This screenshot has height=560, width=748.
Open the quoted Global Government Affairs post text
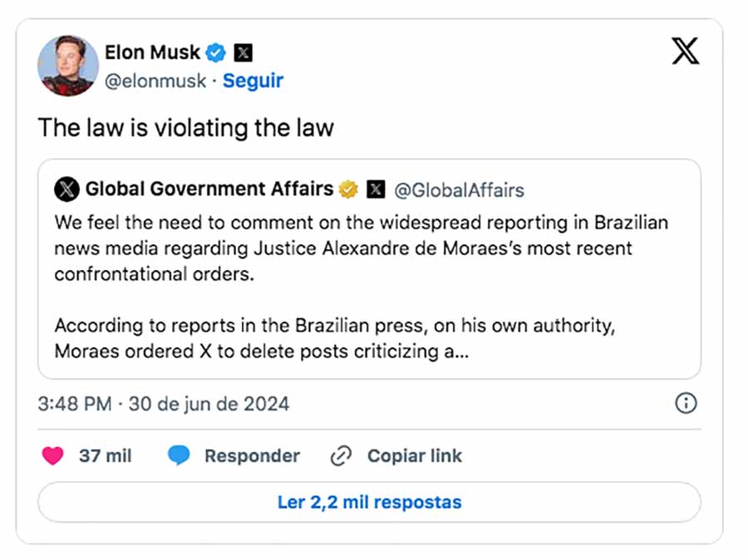click(362, 287)
